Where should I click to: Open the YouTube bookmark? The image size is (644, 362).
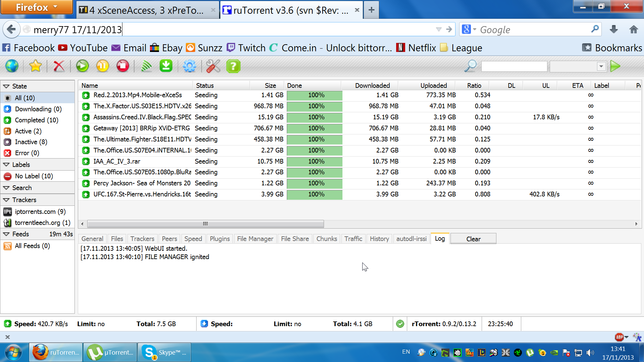83,48
